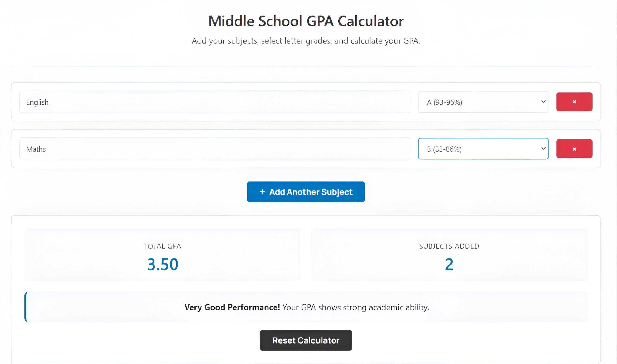Click the plus icon on Add Another Subject
Screen dimensions: 617x364
pyautogui.click(x=262, y=192)
